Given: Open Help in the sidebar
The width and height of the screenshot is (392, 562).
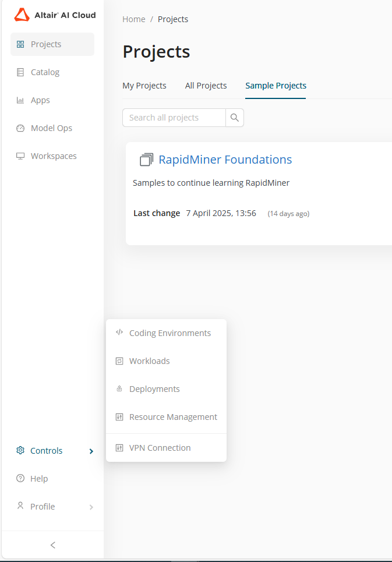Looking at the screenshot, I should [52, 479].
